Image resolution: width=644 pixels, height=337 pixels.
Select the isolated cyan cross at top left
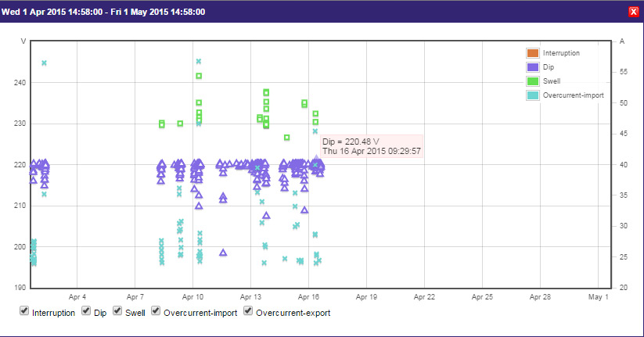(x=45, y=63)
